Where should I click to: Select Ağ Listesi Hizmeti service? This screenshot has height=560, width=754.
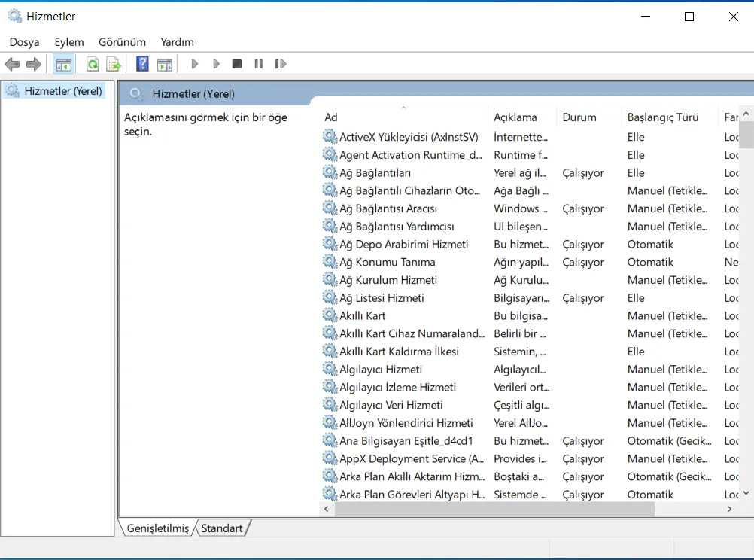[x=382, y=297]
